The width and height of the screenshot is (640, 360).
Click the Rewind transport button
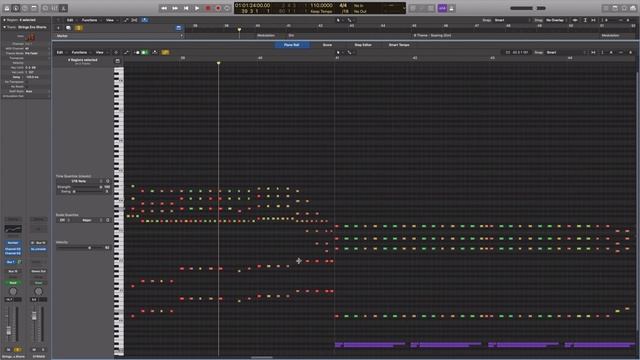164,8
